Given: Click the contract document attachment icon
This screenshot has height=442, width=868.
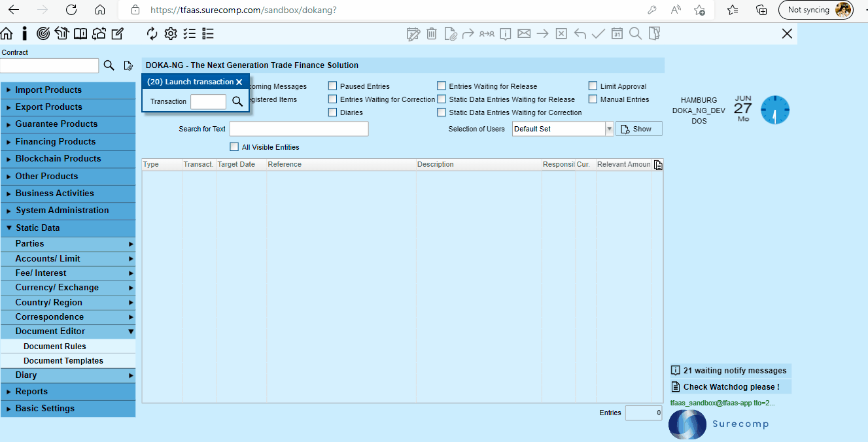Looking at the screenshot, I should [x=128, y=65].
